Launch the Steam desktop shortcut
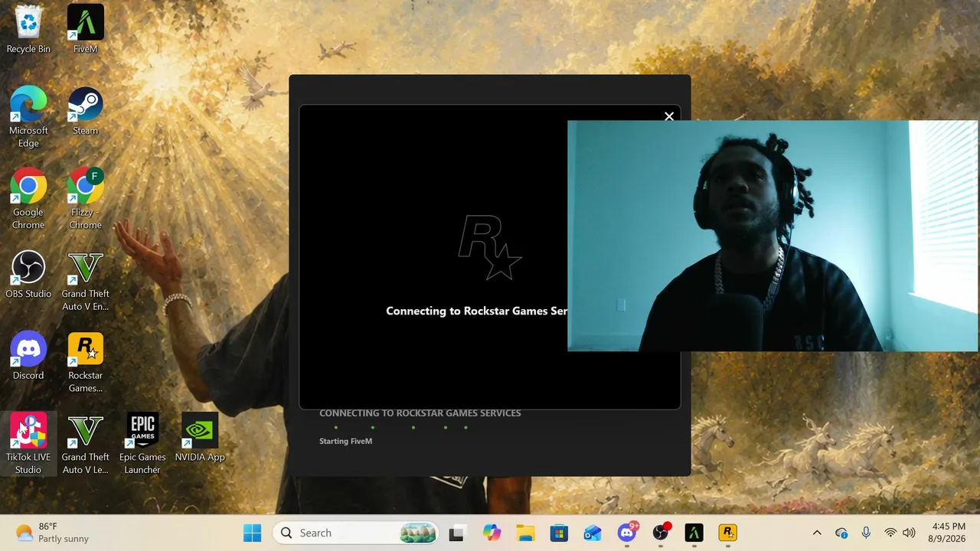 point(85,112)
